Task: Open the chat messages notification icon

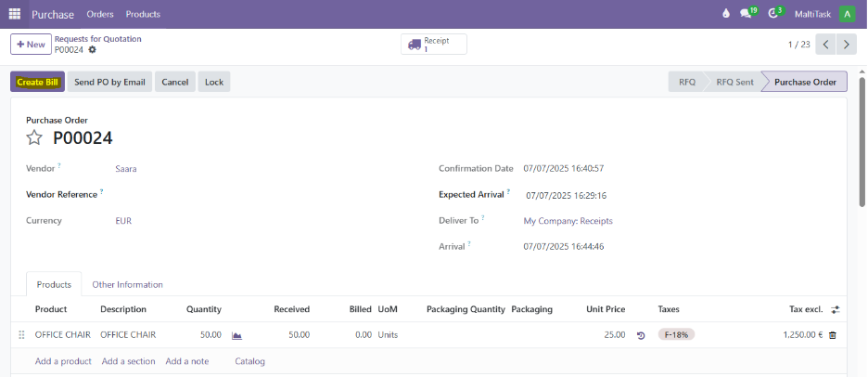Action: (747, 14)
